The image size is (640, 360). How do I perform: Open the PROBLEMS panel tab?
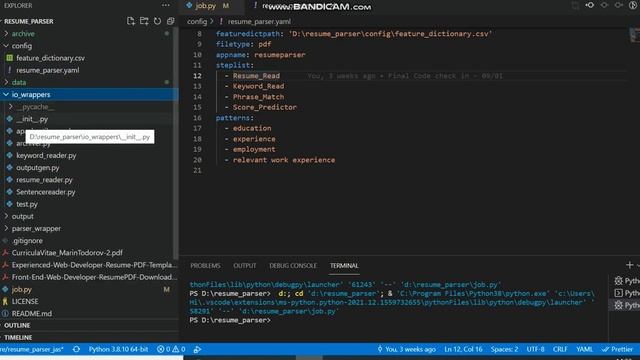click(x=205, y=266)
